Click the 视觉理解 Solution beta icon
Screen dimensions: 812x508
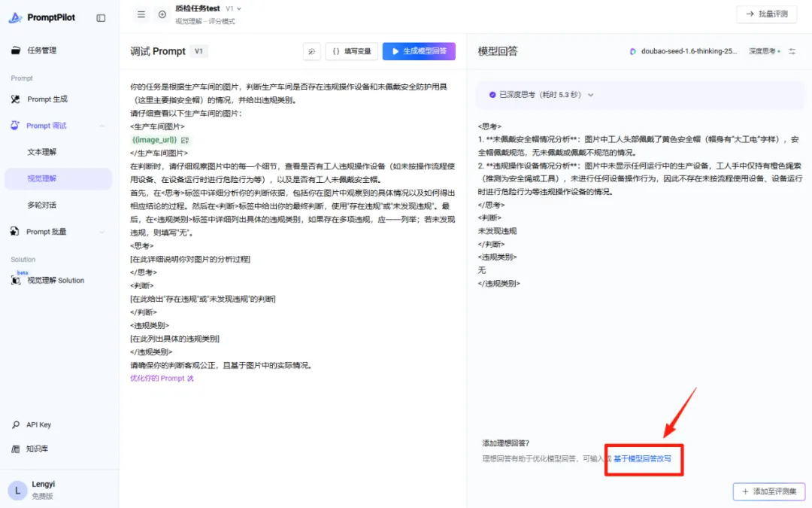coord(16,281)
